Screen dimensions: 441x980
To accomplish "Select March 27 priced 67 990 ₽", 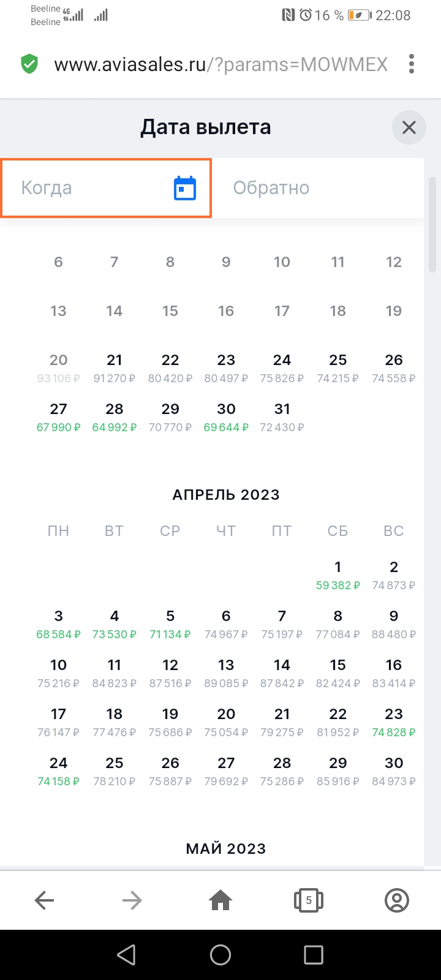I will (x=58, y=417).
